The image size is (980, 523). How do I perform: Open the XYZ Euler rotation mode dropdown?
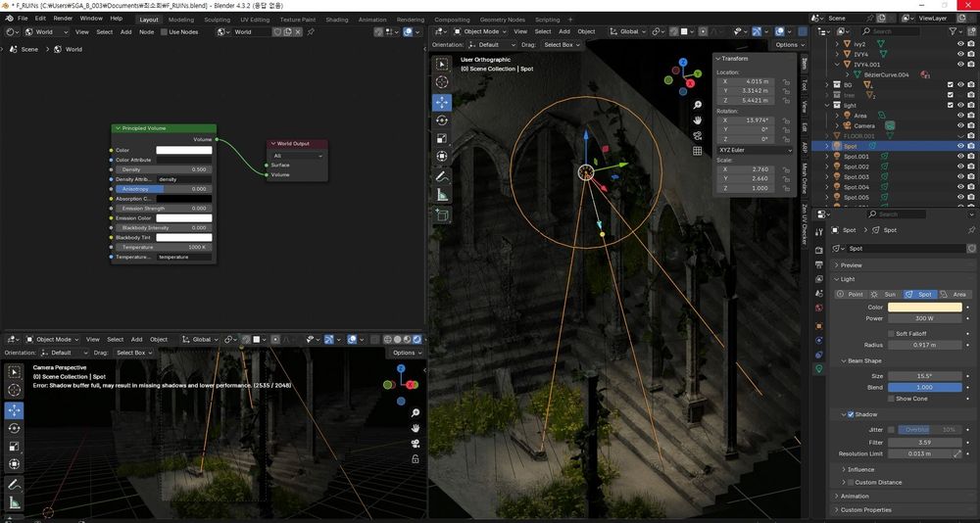pos(753,150)
